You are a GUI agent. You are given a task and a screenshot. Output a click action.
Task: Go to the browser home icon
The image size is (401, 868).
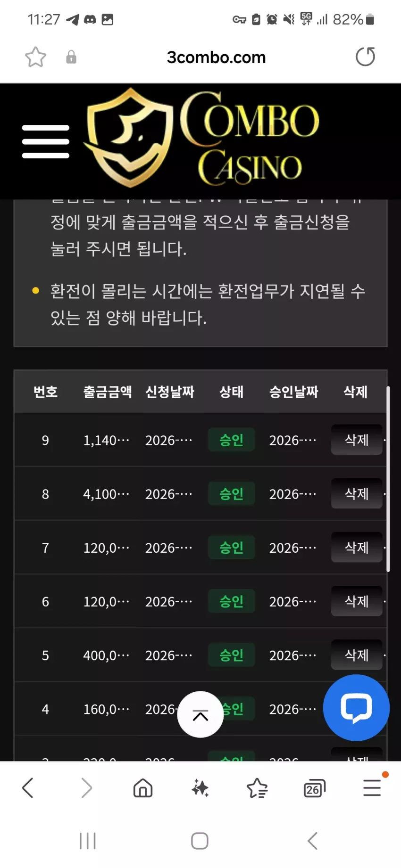pyautogui.click(x=142, y=787)
